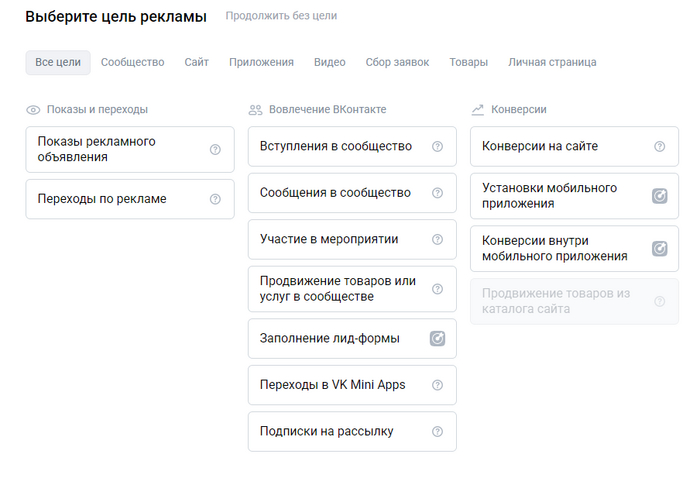
Task: Click question mark next to Вступления в сообщество
Action: click(437, 147)
